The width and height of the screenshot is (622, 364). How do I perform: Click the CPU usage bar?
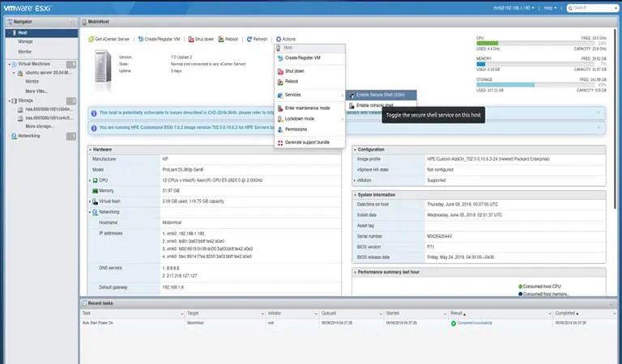535,44
